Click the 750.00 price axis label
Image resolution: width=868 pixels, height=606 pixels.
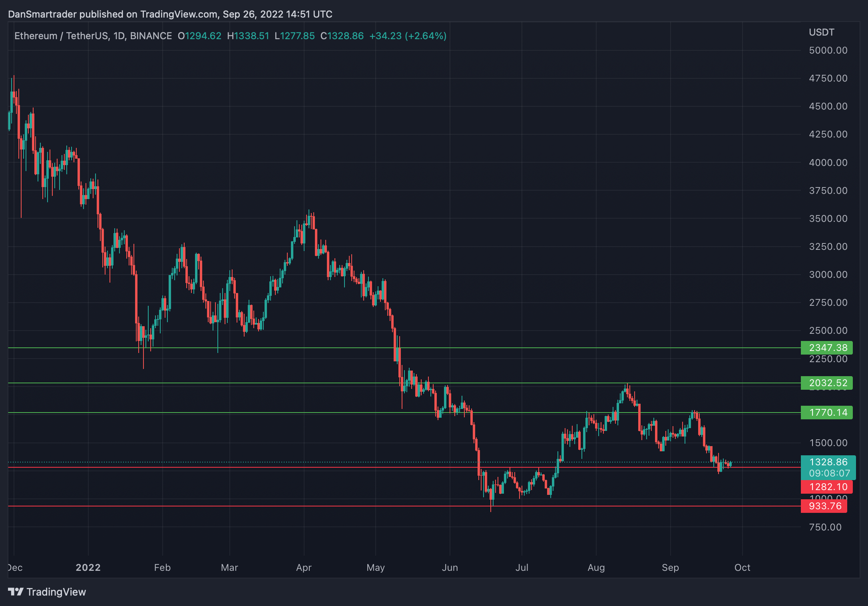click(825, 527)
